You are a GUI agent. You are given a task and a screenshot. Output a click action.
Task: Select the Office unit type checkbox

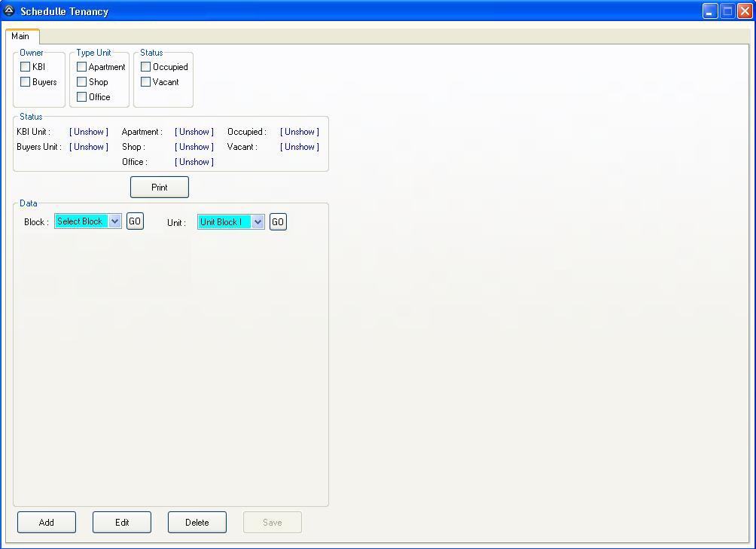[x=82, y=97]
